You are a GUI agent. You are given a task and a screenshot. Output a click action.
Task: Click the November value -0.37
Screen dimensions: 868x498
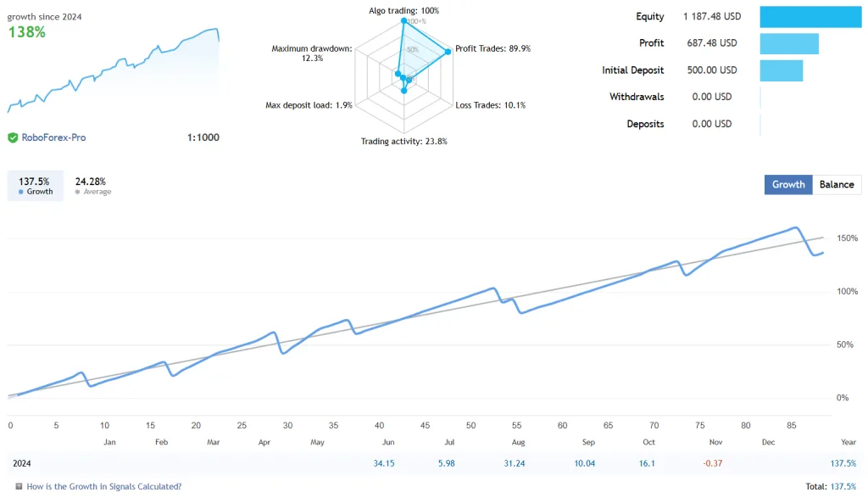coord(713,463)
